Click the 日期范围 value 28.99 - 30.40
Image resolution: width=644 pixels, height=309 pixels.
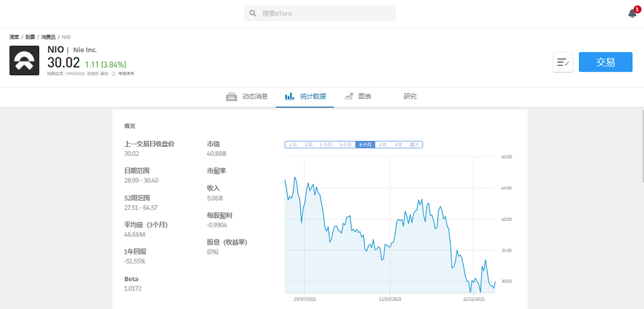(141, 180)
